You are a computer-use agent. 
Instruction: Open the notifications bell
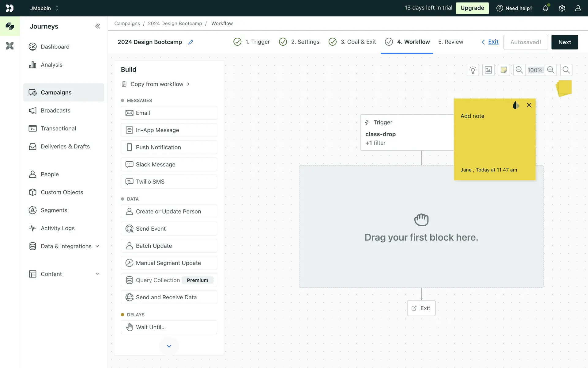pyautogui.click(x=545, y=8)
